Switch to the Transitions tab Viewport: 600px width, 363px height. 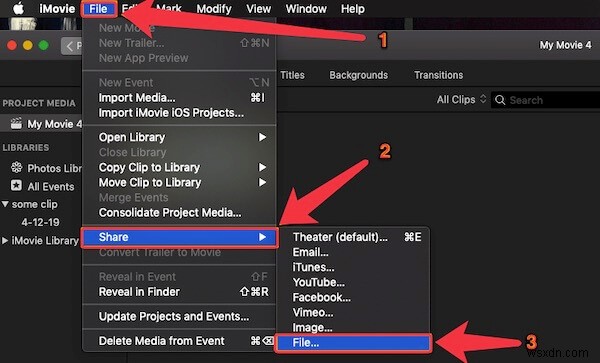[x=439, y=75]
